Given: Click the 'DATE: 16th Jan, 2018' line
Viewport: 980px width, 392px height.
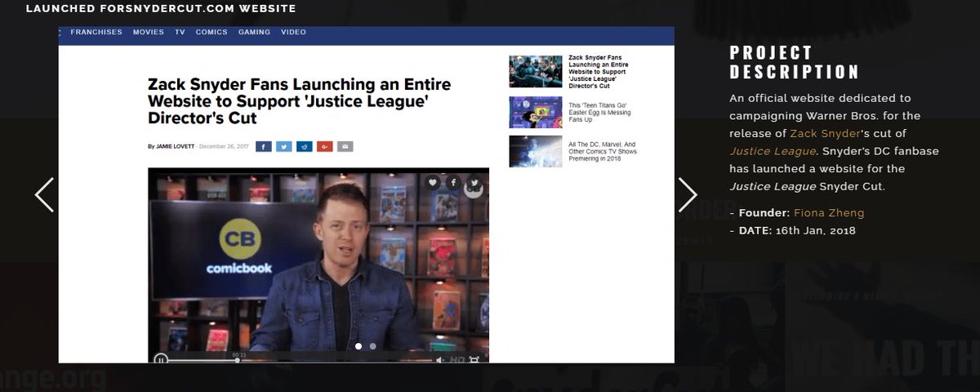Looking at the screenshot, I should [x=792, y=231].
